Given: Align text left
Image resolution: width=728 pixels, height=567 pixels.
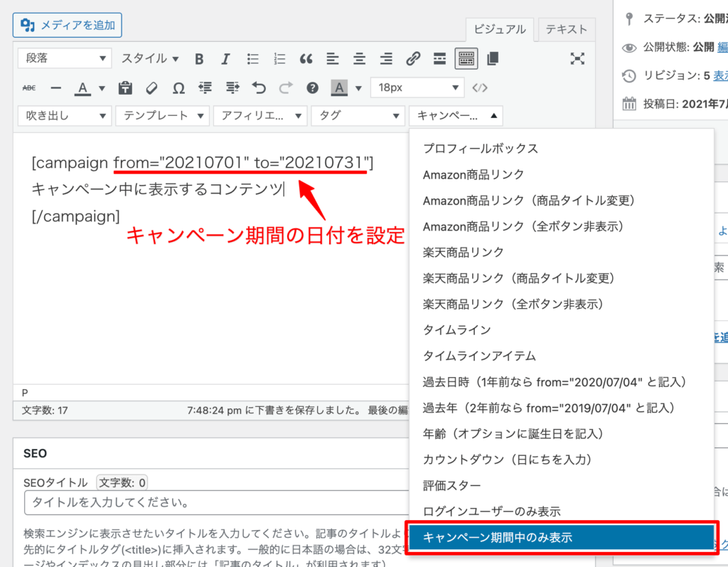Looking at the screenshot, I should point(333,59).
